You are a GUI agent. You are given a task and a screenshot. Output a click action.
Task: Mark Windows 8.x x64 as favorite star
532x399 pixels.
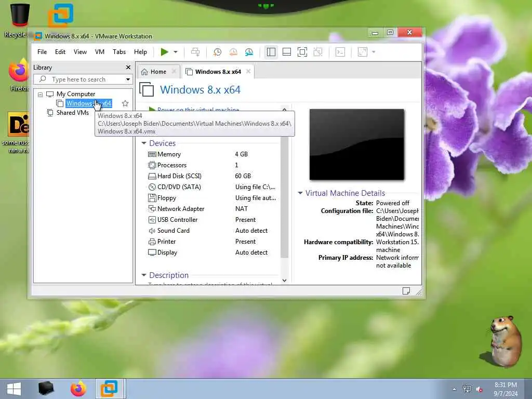[125, 103]
